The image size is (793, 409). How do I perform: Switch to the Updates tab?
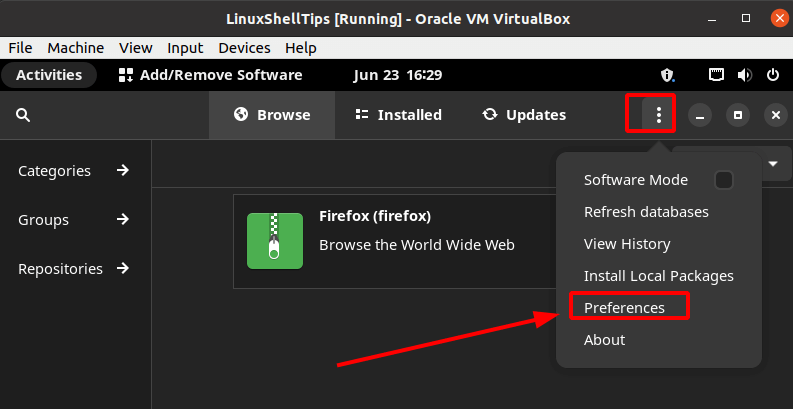(x=524, y=115)
